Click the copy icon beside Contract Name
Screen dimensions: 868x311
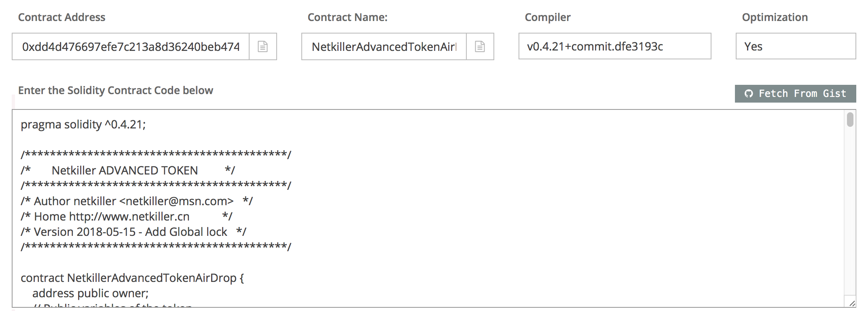click(x=480, y=46)
